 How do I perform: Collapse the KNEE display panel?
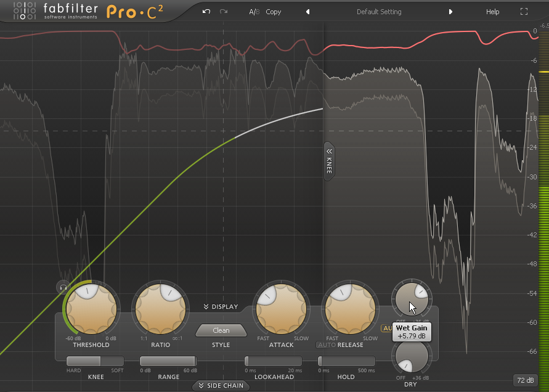(329, 161)
